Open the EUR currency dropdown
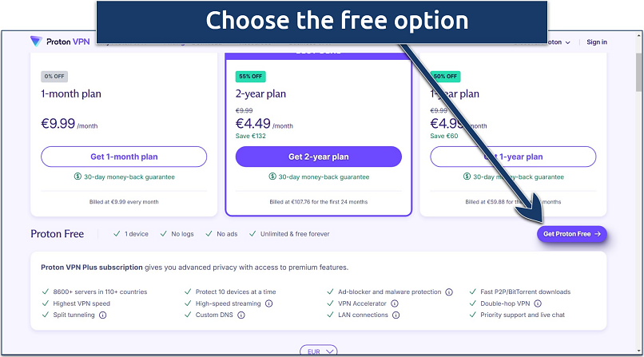This screenshot has width=644, height=357. coord(318,351)
